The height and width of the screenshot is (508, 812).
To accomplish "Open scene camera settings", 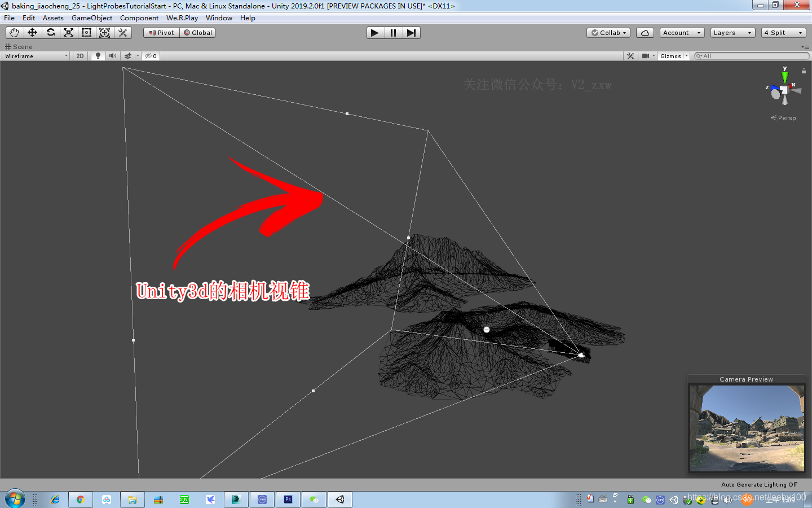I will coord(648,56).
